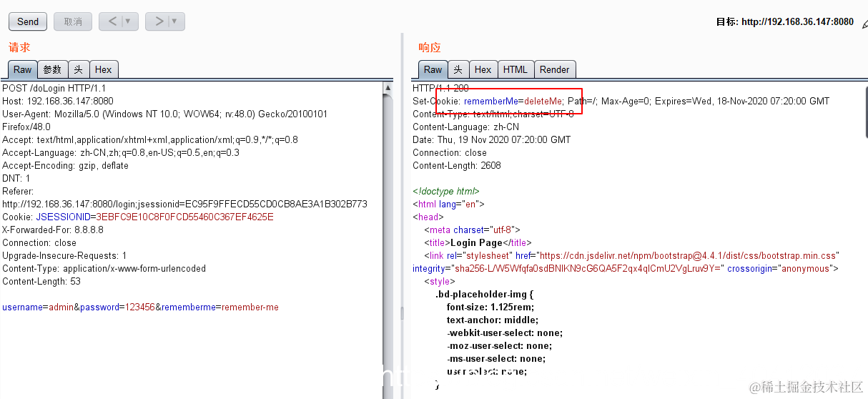868x399 pixels.
Task: Click the '<html lang="en">' line
Action: [448, 204]
